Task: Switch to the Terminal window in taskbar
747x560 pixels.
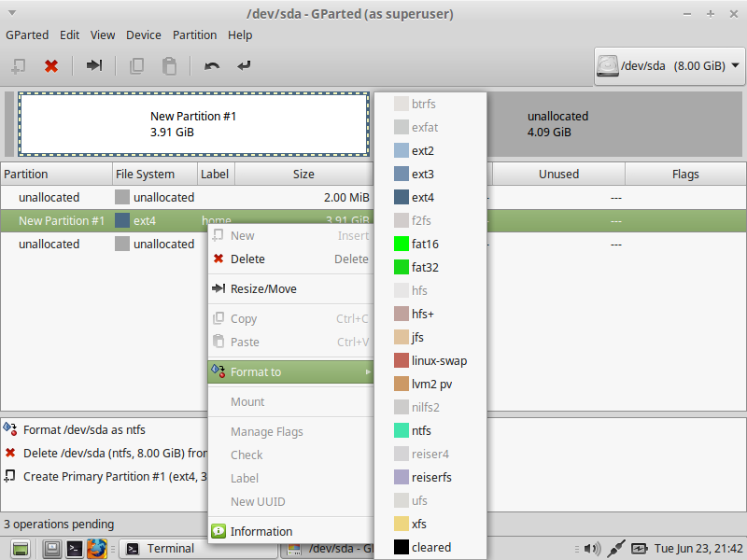Action: tap(198, 549)
